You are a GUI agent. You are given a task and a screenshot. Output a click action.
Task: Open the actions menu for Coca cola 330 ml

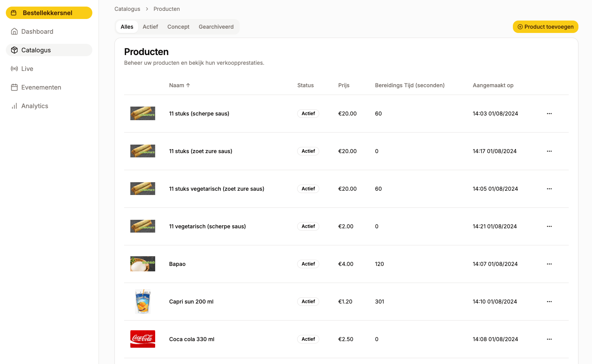pyautogui.click(x=549, y=339)
